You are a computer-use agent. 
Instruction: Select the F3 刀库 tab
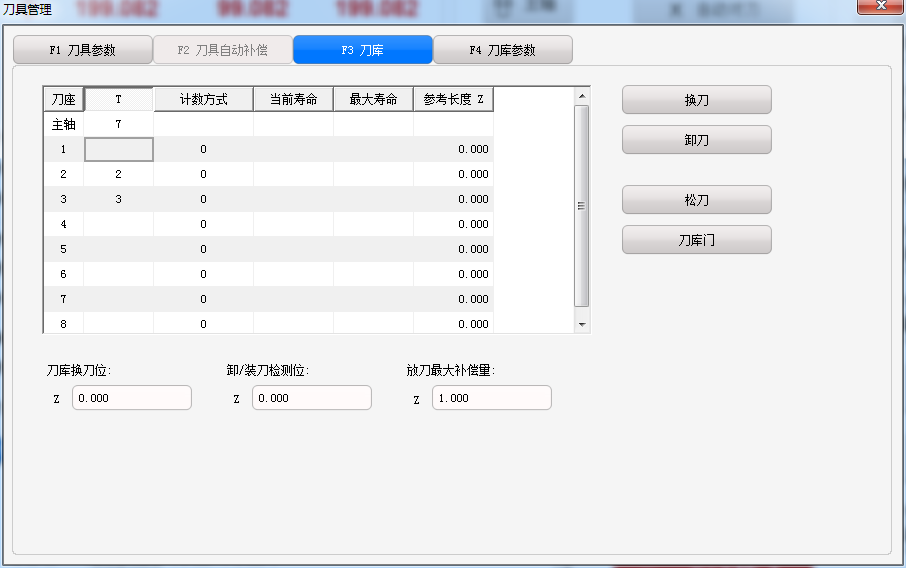[x=362, y=50]
